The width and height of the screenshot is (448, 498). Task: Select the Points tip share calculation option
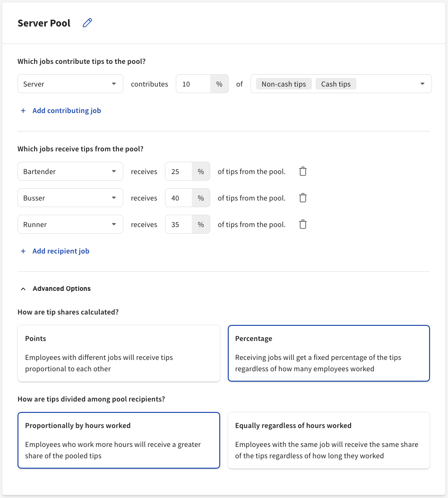(x=119, y=353)
